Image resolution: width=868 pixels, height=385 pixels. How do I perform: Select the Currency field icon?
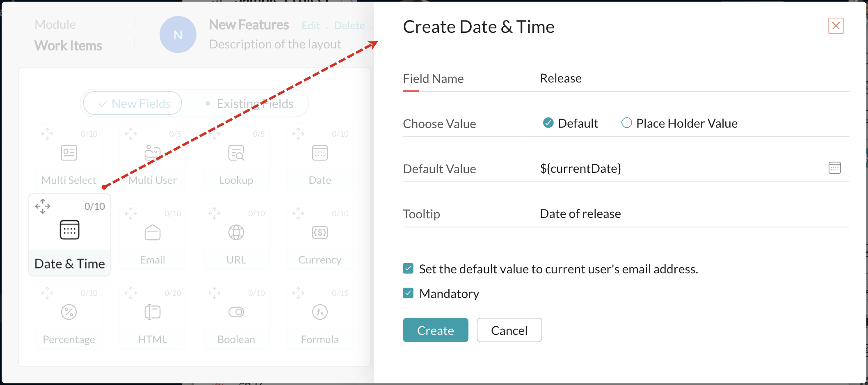click(320, 232)
